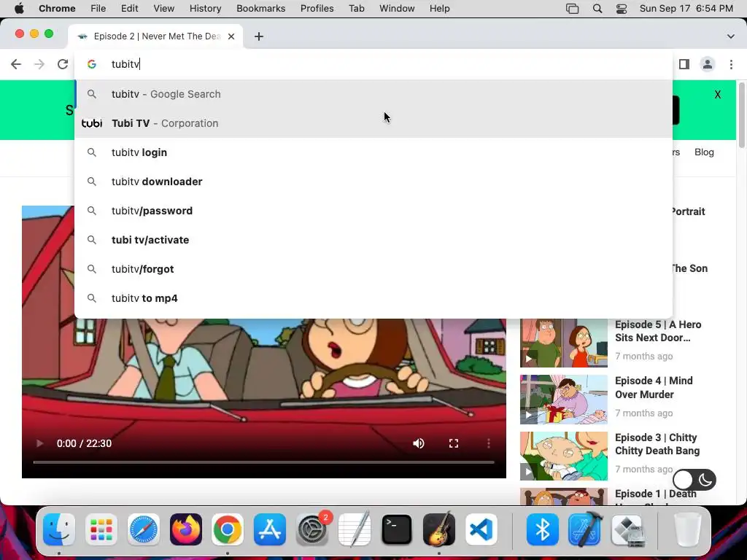Image resolution: width=747 pixels, height=560 pixels.
Task: Open Bluetooth app from the Dock
Action: pyautogui.click(x=542, y=529)
